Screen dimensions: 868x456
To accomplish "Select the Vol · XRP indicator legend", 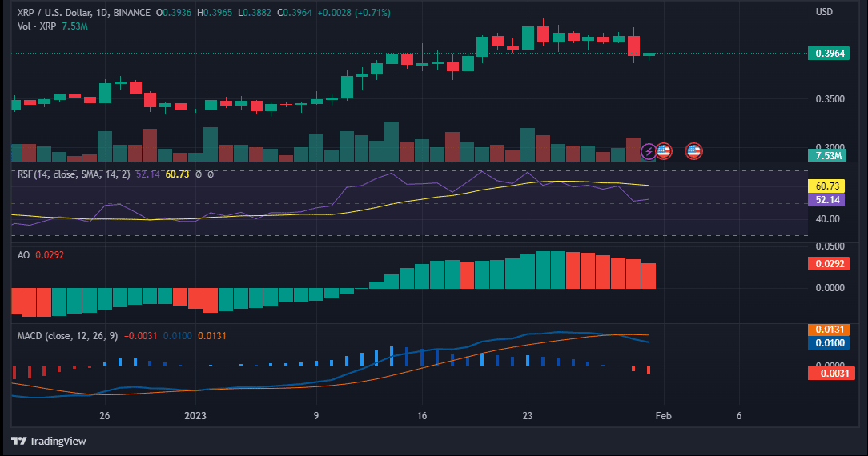I will coord(37,26).
